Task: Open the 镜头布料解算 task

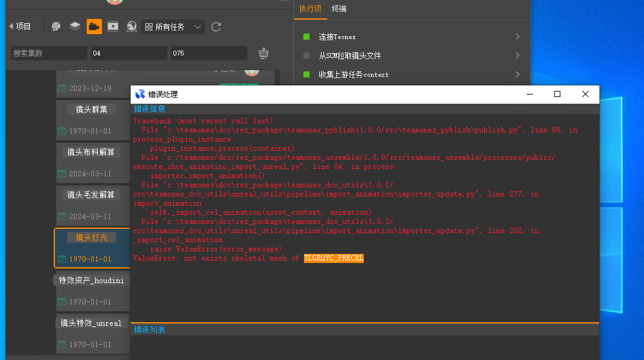Action: 91,152
